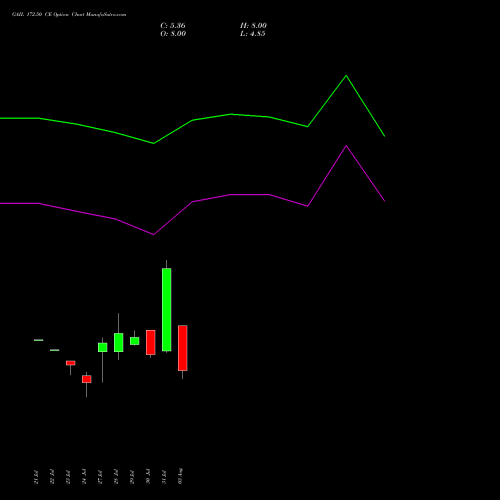
Task: Click the peak of the green line
Action: coord(346,76)
